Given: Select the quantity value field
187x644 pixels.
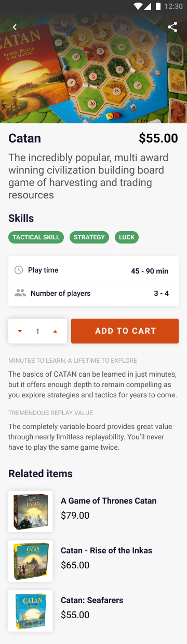Looking at the screenshot, I should (x=37, y=331).
